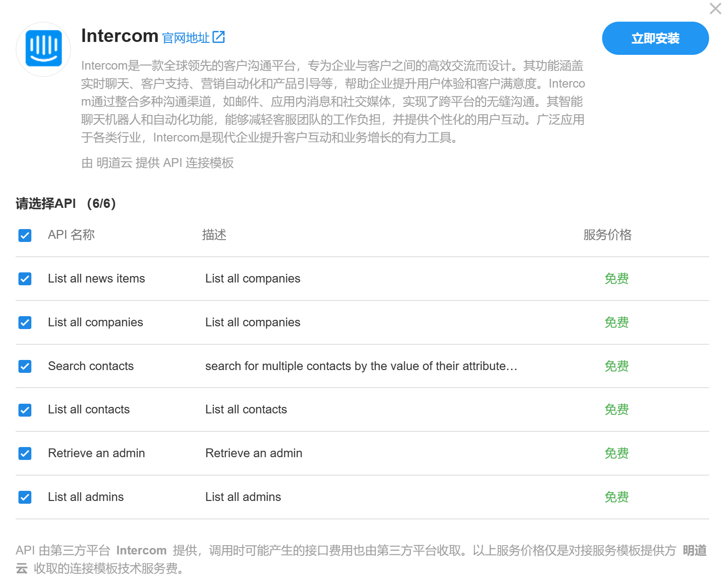Click the 'List all admins' description cell
The width and height of the screenshot is (728, 583).
point(243,497)
